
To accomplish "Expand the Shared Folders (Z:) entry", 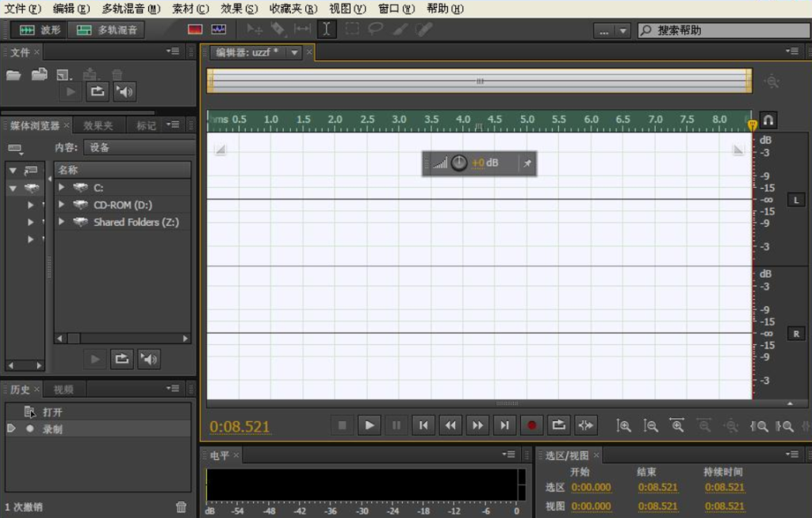I will pyautogui.click(x=62, y=221).
